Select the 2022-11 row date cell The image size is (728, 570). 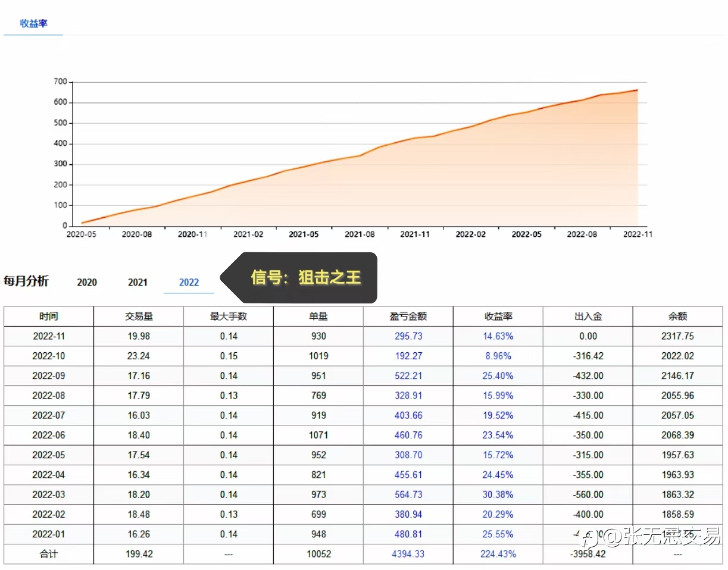(x=49, y=336)
